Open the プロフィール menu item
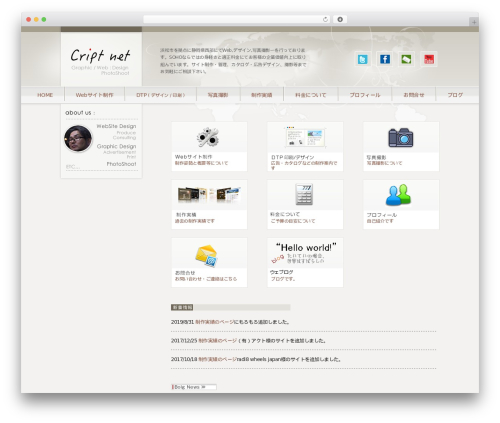Viewport: 500px width, 423px height. pyautogui.click(x=365, y=95)
